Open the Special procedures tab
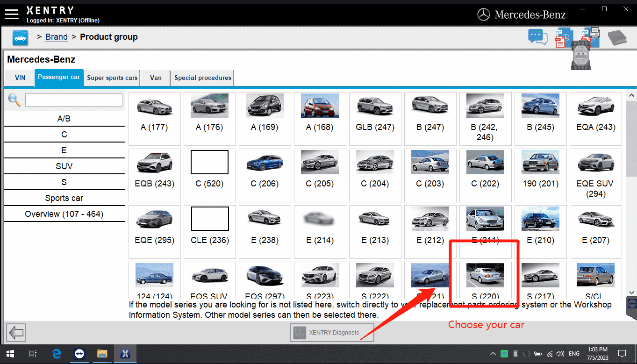637x364 pixels. [x=203, y=78]
